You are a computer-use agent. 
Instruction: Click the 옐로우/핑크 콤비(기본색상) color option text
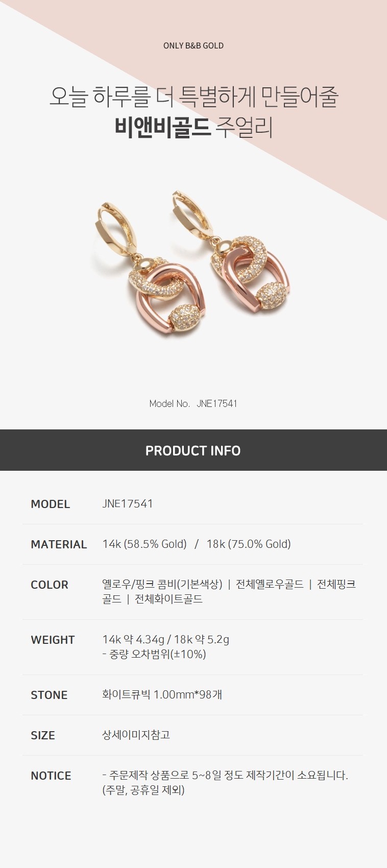[x=162, y=584]
